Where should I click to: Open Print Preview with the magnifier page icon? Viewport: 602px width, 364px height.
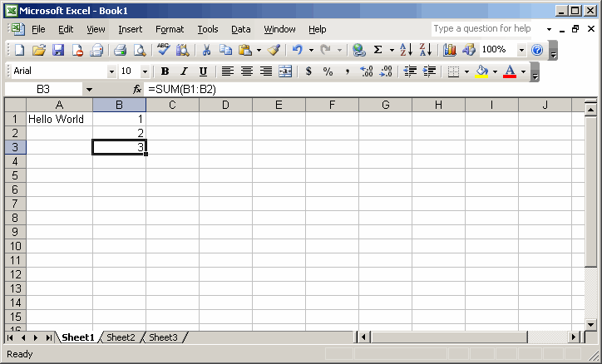[x=140, y=50]
